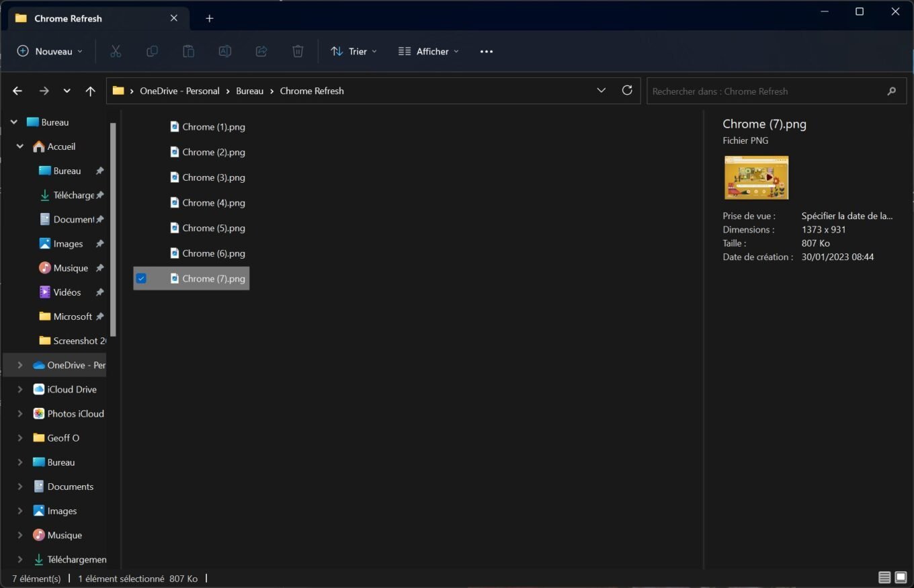The width and height of the screenshot is (914, 588).
Task: Close the Chrome Refresh tab
Action: [174, 18]
